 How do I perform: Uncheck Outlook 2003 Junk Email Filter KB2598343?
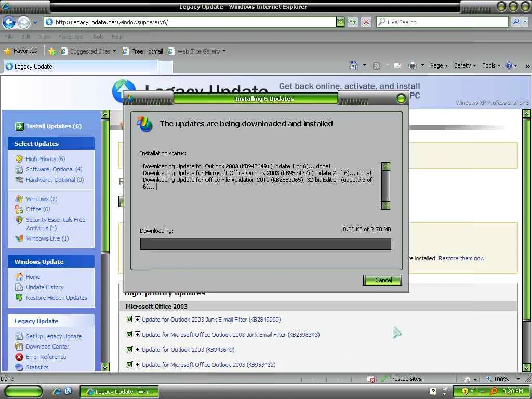point(129,335)
